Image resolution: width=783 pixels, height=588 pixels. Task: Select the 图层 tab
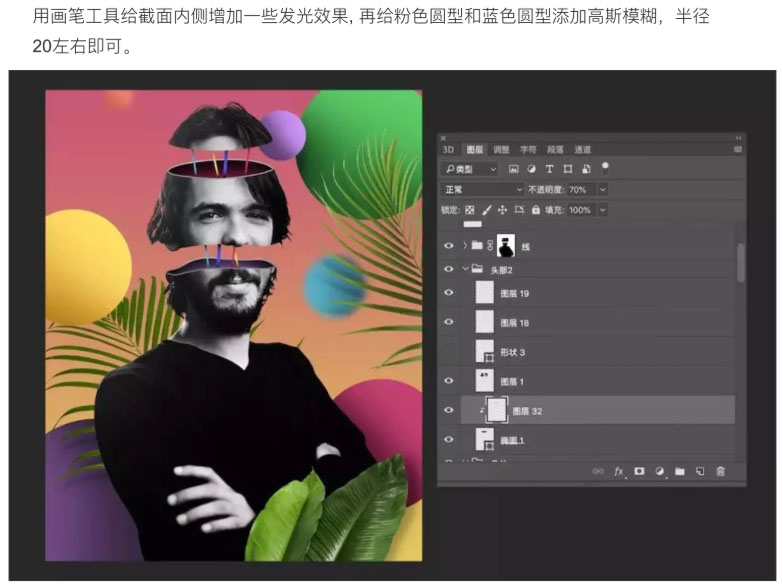tap(474, 150)
